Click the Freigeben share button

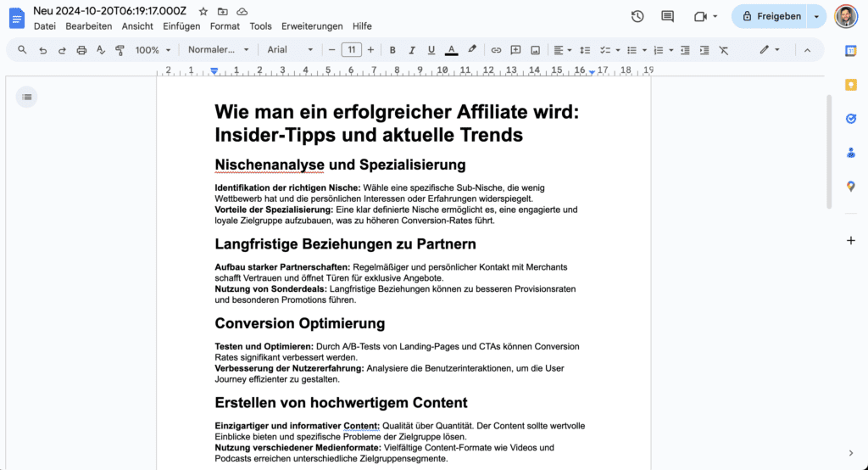[x=771, y=16]
